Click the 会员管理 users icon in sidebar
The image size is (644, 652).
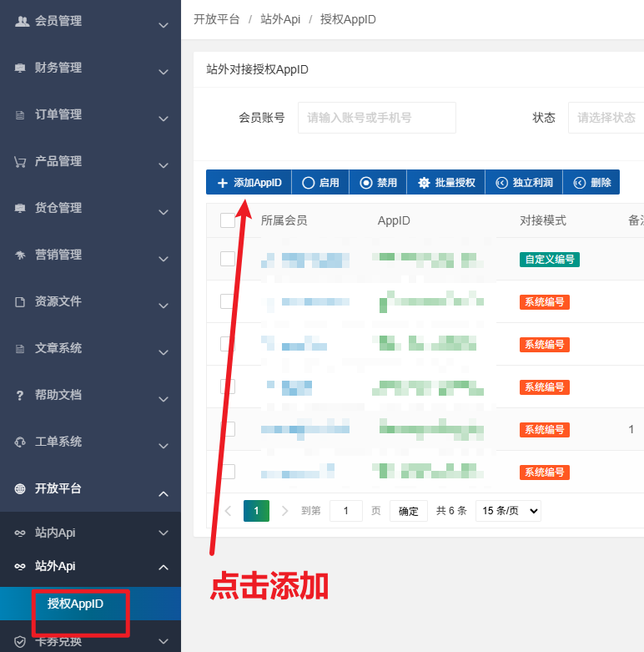click(x=22, y=21)
